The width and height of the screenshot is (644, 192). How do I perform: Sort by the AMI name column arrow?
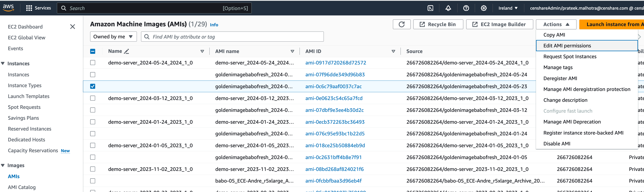[292, 51]
